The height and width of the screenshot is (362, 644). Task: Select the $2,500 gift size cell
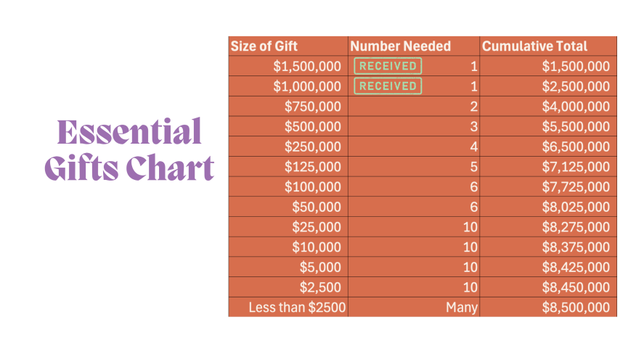pyautogui.click(x=319, y=287)
